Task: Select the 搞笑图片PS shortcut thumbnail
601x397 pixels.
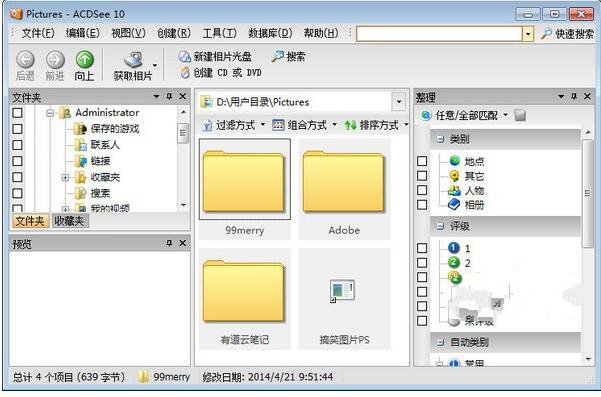Action: coord(344,299)
